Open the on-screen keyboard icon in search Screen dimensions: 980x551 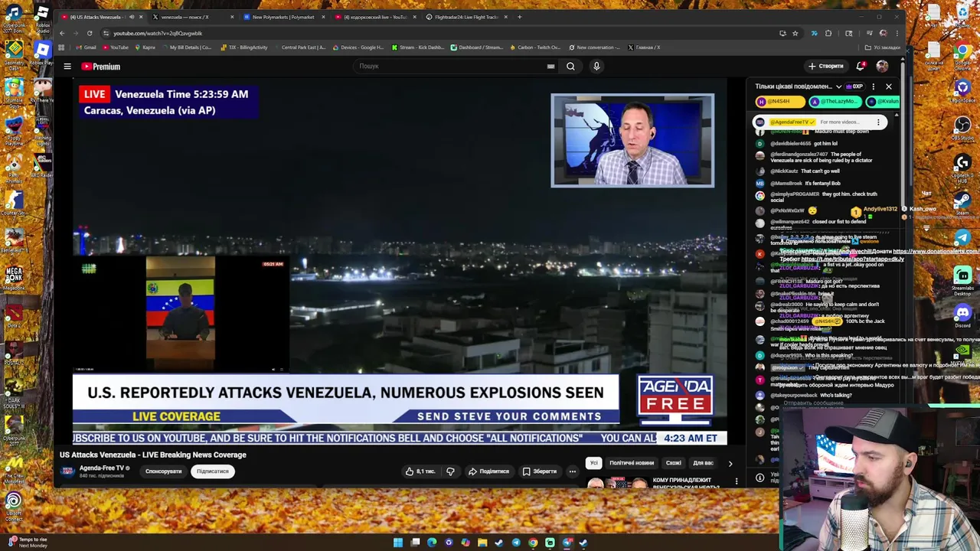coord(550,66)
